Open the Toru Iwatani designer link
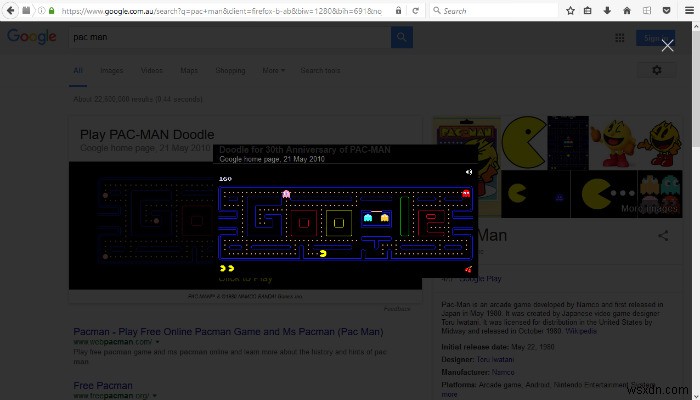Viewport: 700px width, 400px height. [495, 359]
